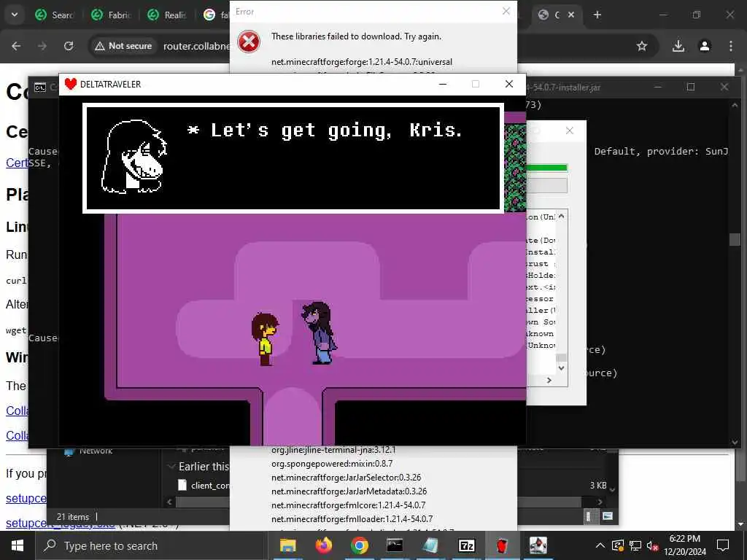Click scroll-up arrow in command prompt window
The width and height of the screenshot is (747, 560).
coord(735,105)
